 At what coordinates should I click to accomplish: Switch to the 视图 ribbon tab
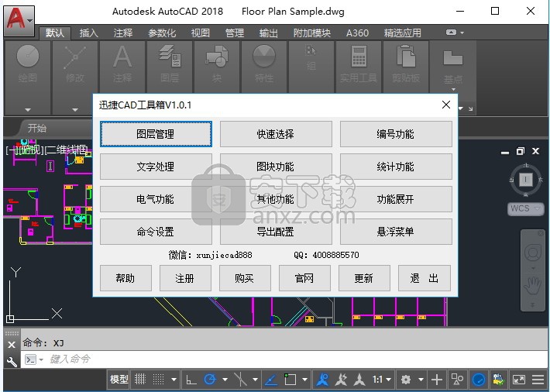201,33
